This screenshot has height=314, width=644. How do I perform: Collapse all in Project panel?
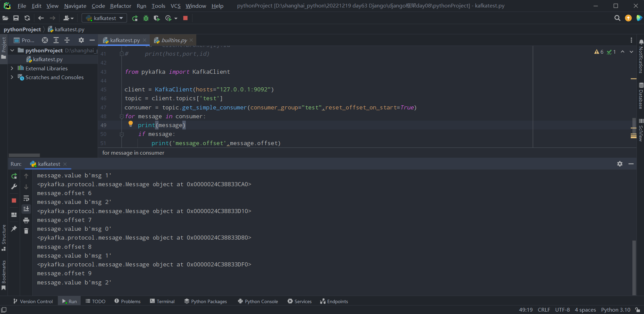67,40
